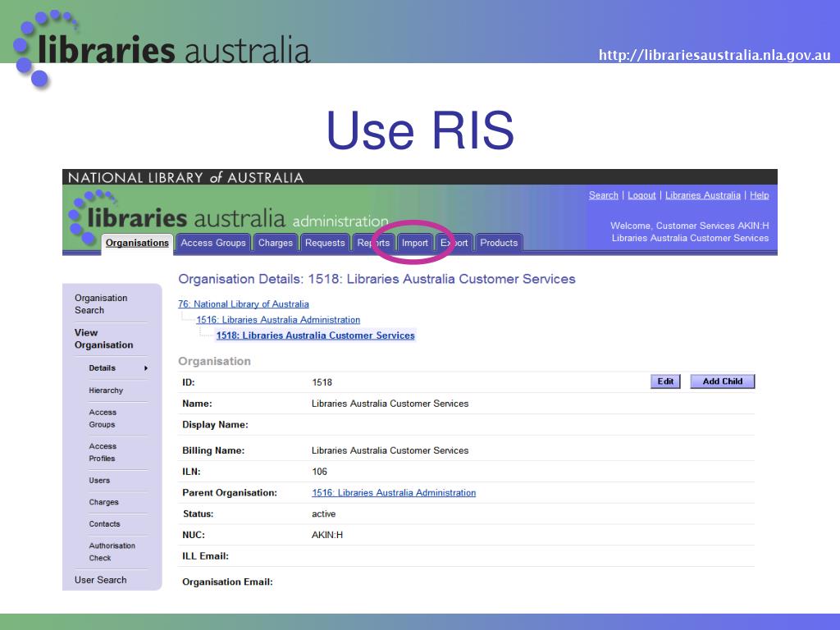Viewport: 840px width, 630px height.
Task: Open the Help link
Action: coord(759,195)
